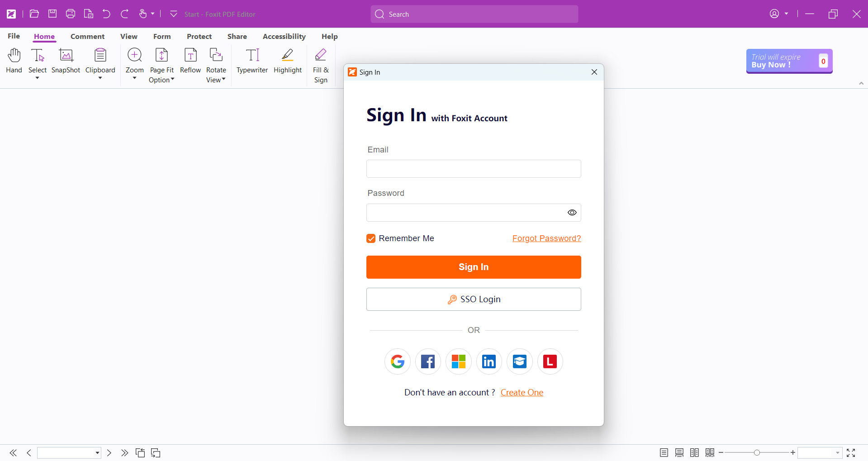Click the top Search box

tap(474, 14)
